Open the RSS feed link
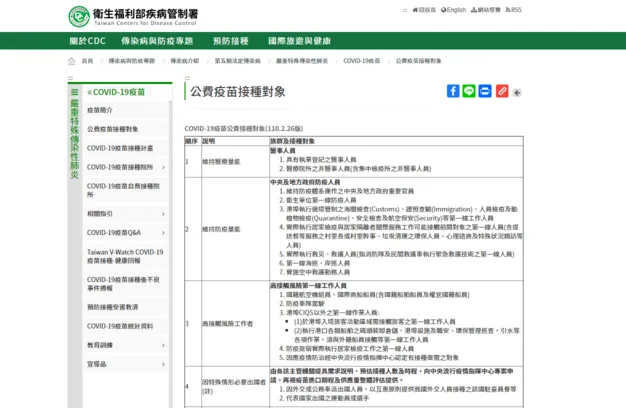Image resolution: width=626 pixels, height=408 pixels. (514, 10)
